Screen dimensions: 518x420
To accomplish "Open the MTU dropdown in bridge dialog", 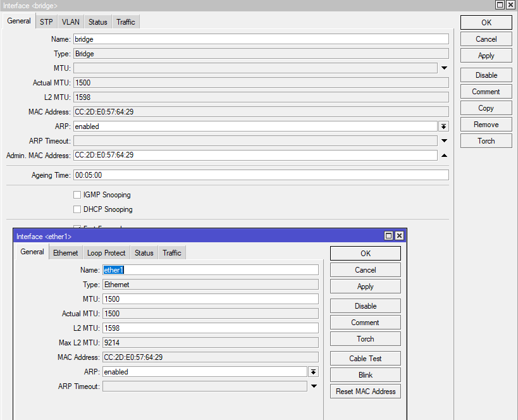I will pyautogui.click(x=443, y=68).
